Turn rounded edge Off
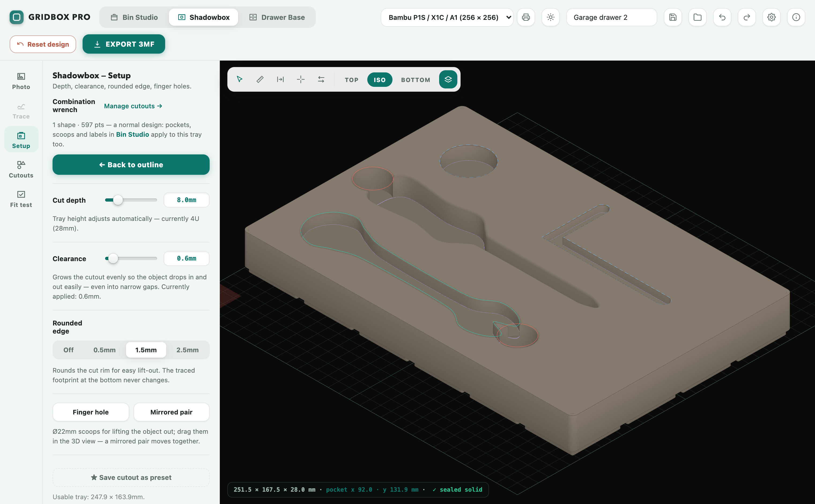 (x=68, y=350)
